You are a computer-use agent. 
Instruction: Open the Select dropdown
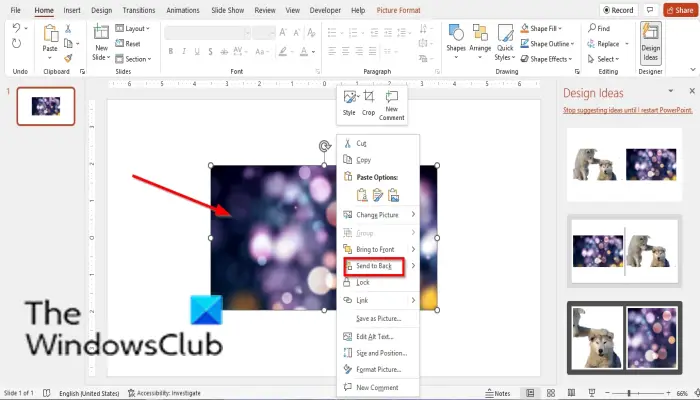click(x=604, y=59)
